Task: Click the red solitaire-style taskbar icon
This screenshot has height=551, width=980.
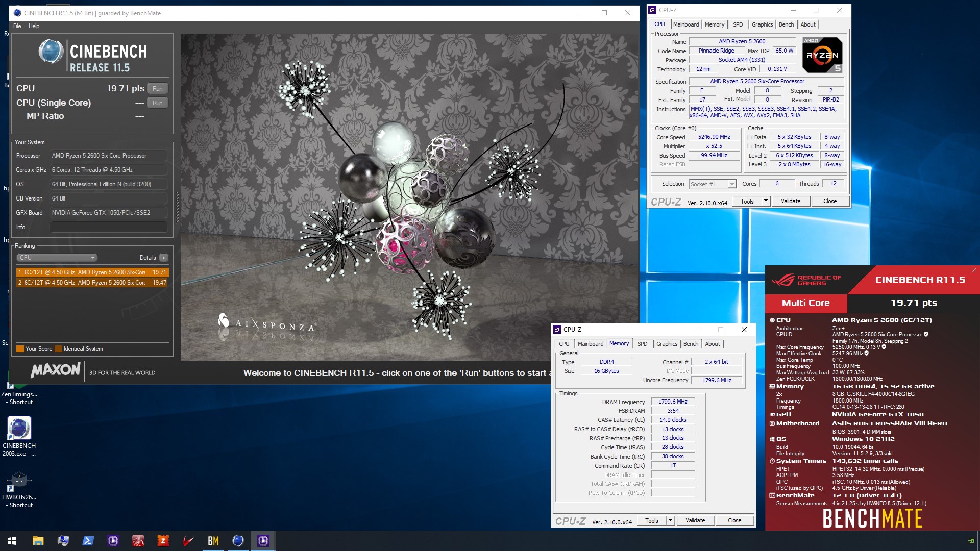Action: click(138, 541)
